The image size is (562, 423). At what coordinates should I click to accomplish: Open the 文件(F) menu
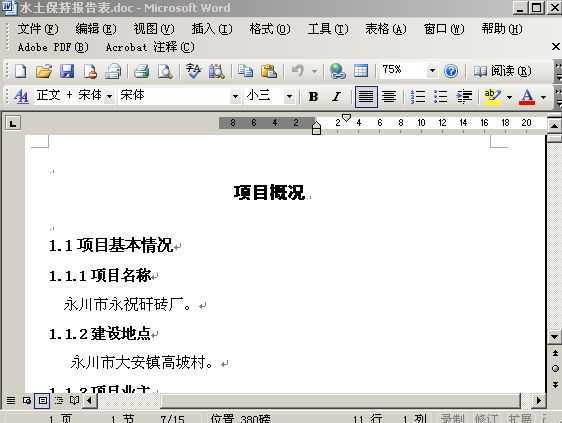[x=38, y=29]
